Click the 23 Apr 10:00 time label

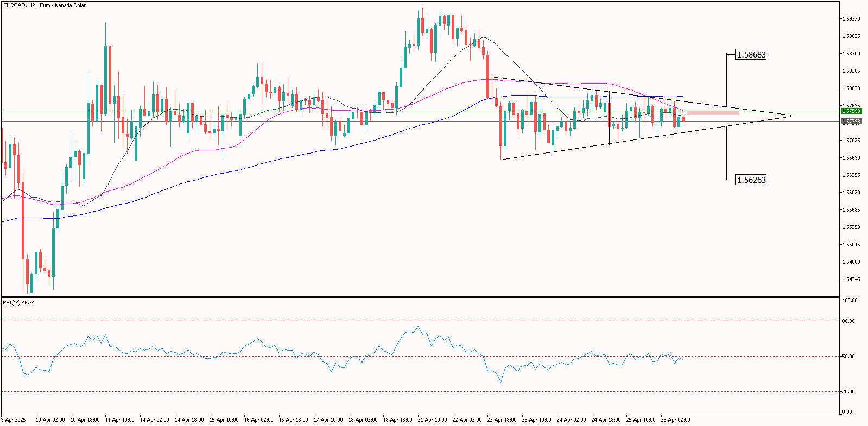pos(537,420)
